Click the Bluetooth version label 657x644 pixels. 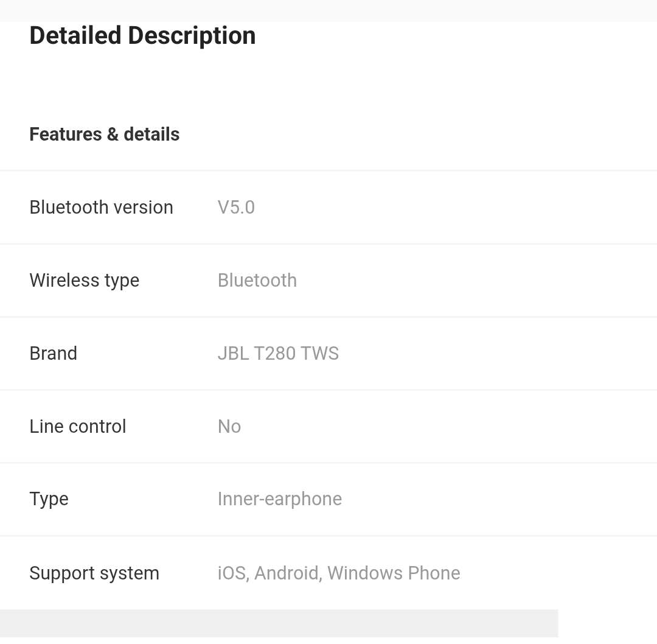coord(101,207)
